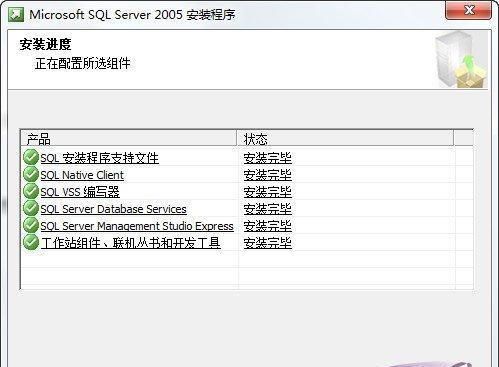
Task: Click the Microsoft SQL Server 2005 安装程序 title
Action: tap(132, 15)
